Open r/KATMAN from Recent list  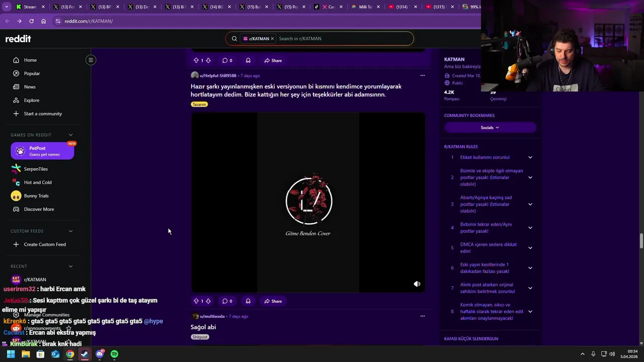pyautogui.click(x=35, y=280)
